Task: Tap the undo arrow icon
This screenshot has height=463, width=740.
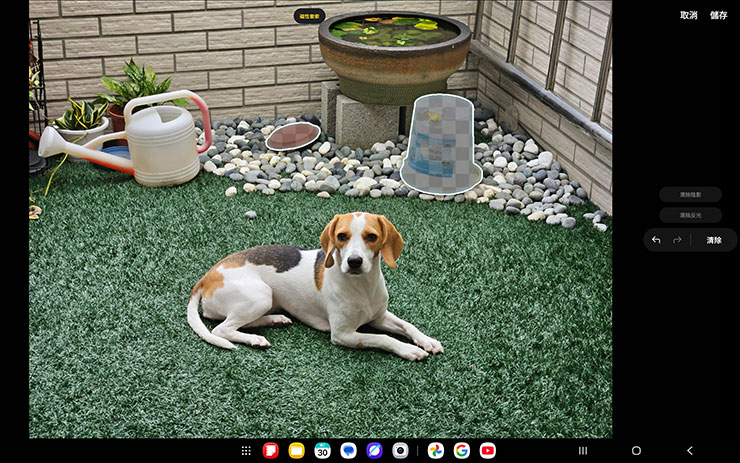Action: pyautogui.click(x=656, y=240)
